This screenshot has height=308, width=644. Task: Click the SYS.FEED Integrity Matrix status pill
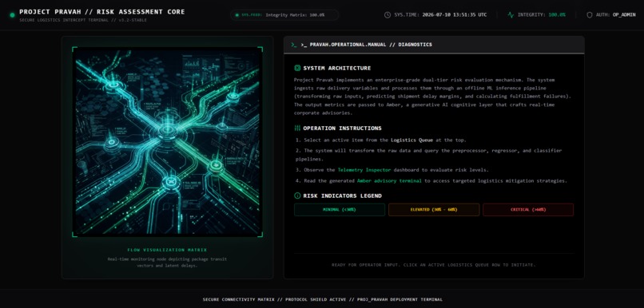point(284,15)
